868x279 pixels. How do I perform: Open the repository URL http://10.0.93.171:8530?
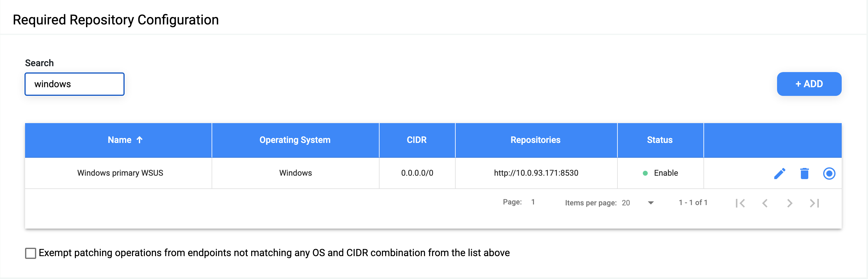(x=536, y=173)
